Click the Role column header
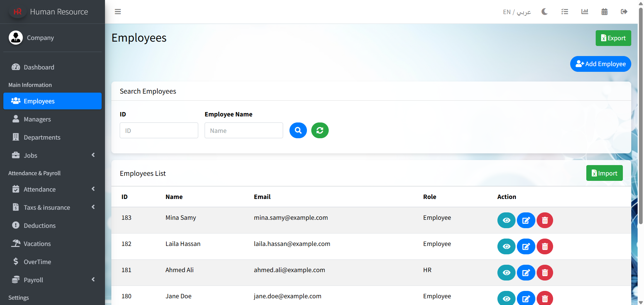This screenshot has width=644, height=305. (430, 197)
